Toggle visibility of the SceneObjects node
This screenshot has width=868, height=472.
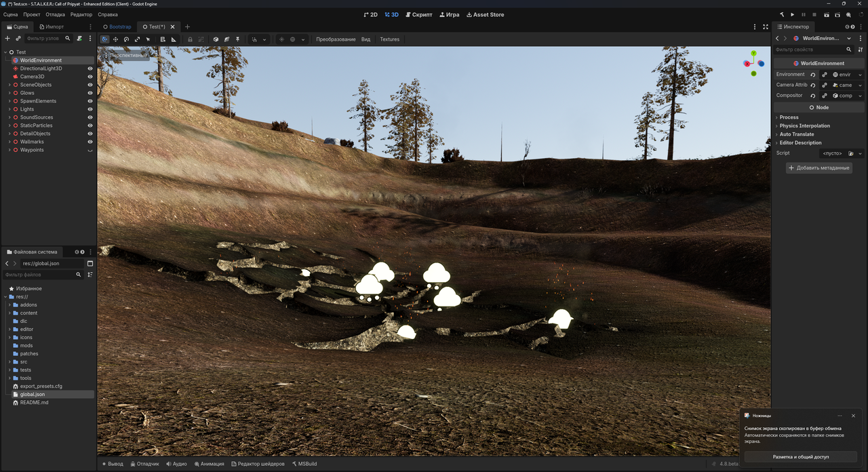tap(90, 85)
